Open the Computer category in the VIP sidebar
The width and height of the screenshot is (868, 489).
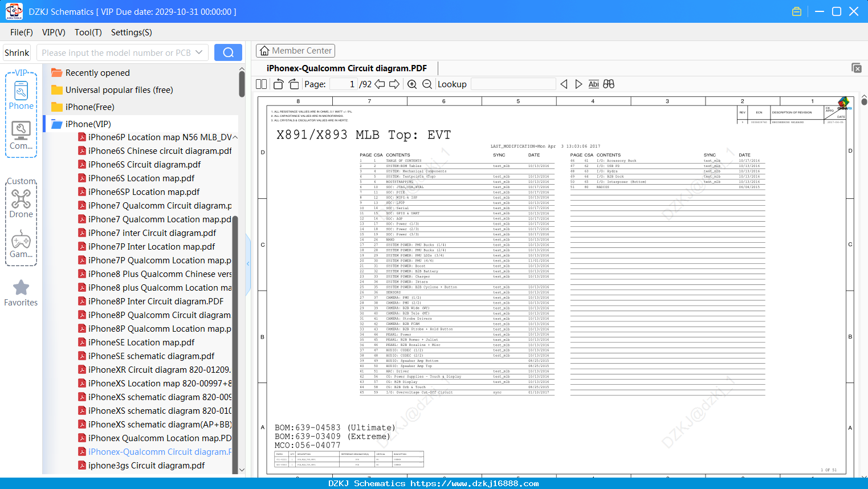21,136
